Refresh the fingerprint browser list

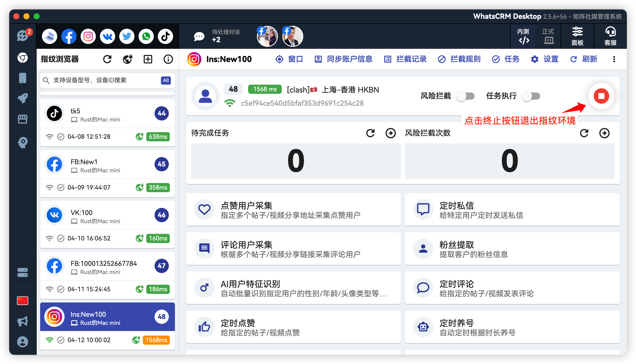(x=107, y=59)
